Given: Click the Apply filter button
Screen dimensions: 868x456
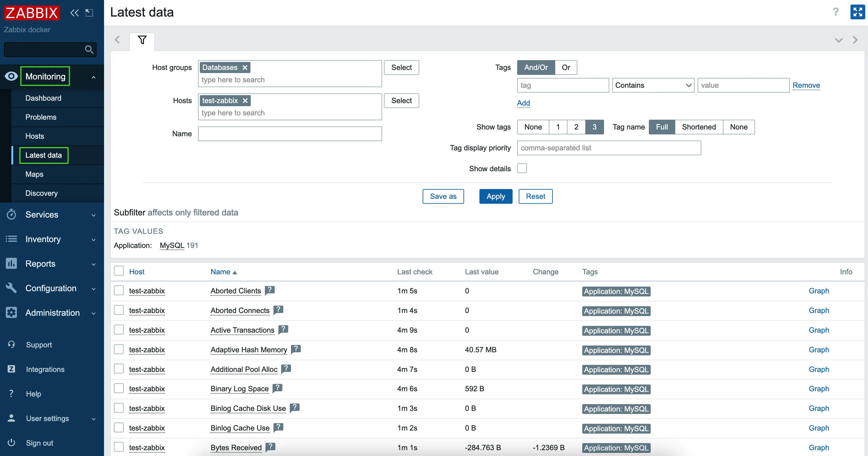Looking at the screenshot, I should (496, 196).
